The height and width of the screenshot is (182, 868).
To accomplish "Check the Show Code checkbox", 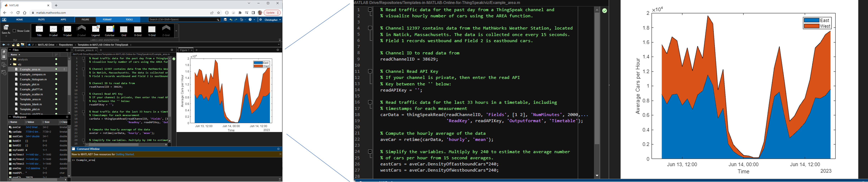I will pos(14,31).
